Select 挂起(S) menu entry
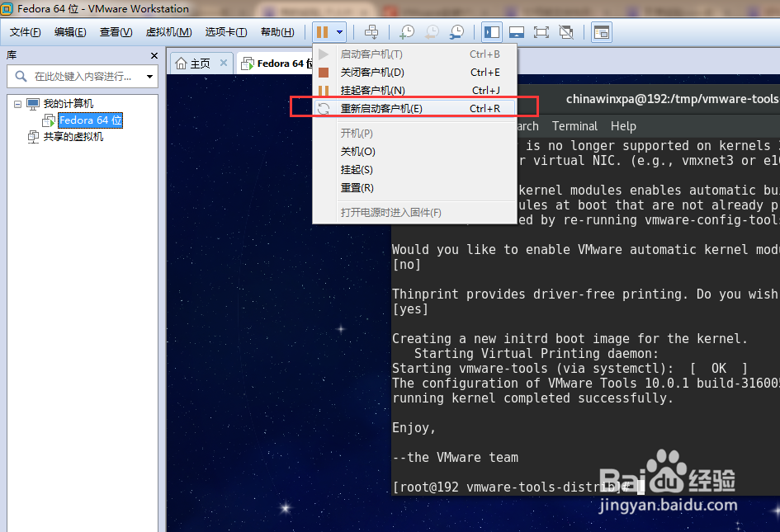The height and width of the screenshot is (532, 780). coord(414,170)
